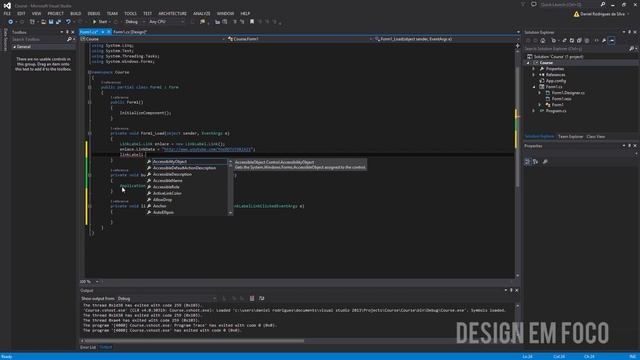Expand the References node
The height and width of the screenshot is (360, 640).
point(533,75)
